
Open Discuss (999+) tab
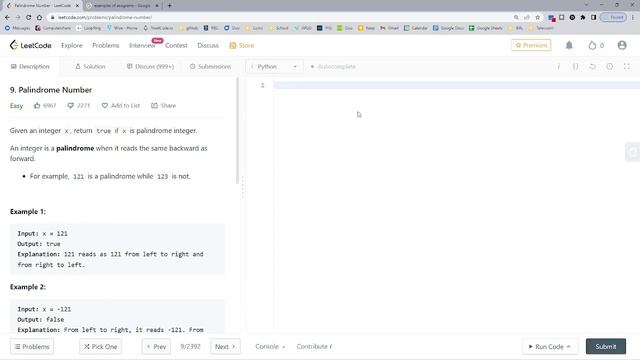coord(150,67)
